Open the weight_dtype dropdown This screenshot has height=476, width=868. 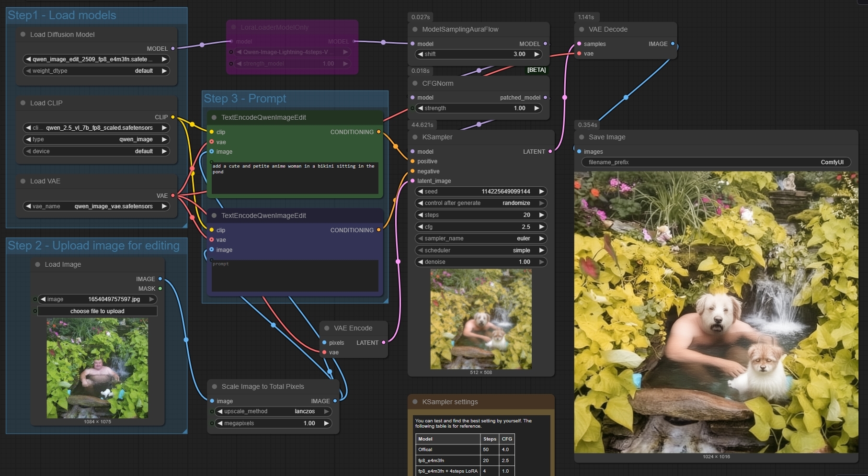point(96,71)
